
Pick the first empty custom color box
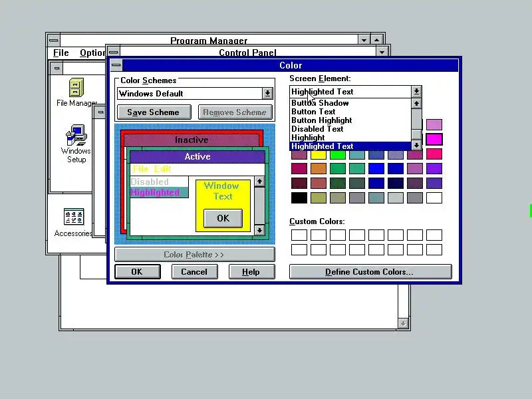(299, 235)
